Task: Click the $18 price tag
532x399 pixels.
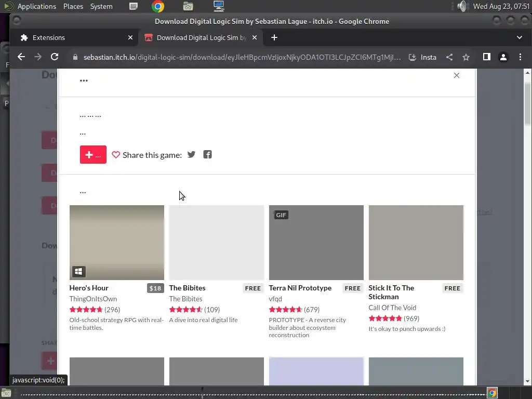Action: point(155,288)
